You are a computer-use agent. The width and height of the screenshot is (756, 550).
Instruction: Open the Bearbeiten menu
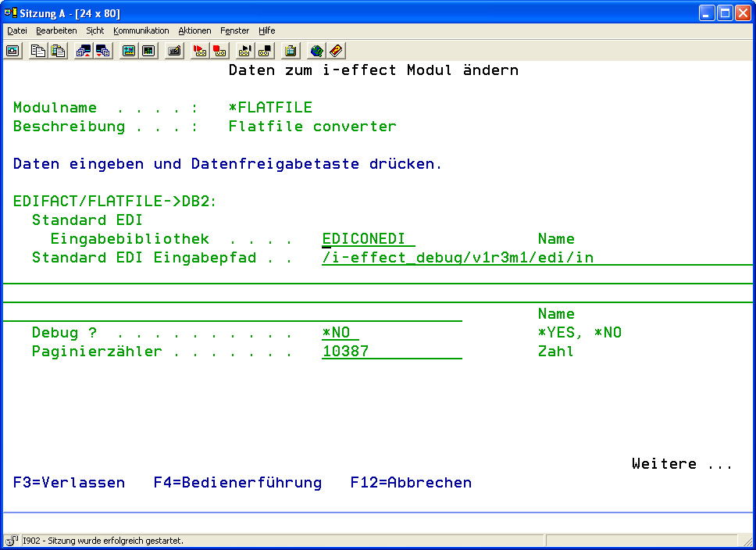[x=56, y=30]
